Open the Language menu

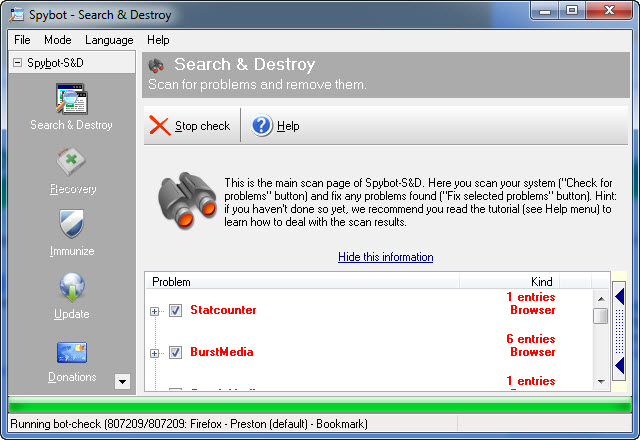click(x=109, y=40)
